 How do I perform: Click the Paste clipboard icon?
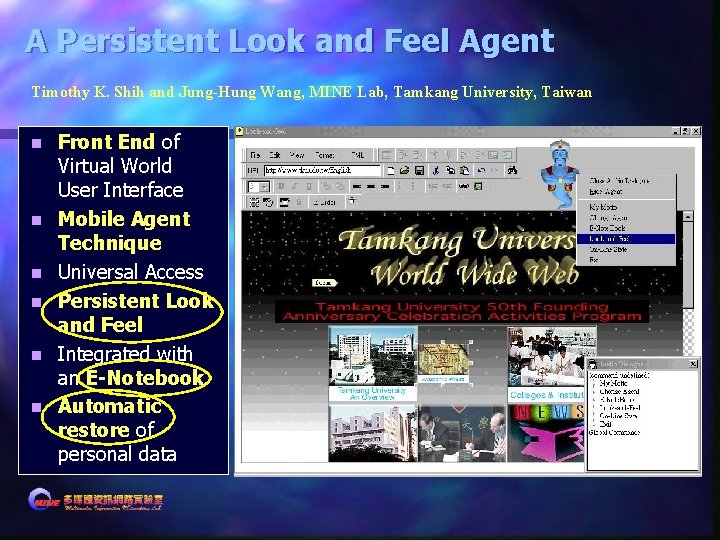[x=465, y=170]
